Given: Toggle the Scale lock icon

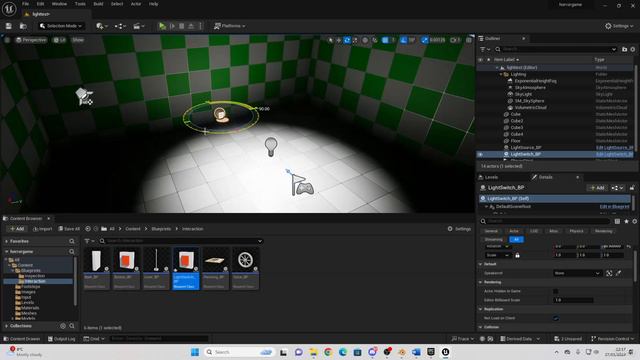Looking at the screenshot, I should pos(517,255).
